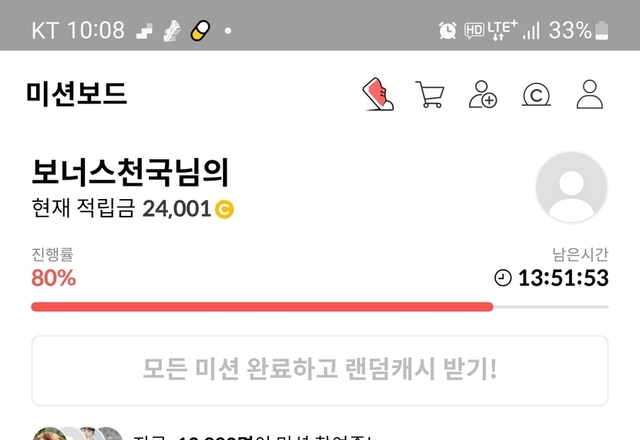The width and height of the screenshot is (640, 440).
Task: Open the red sneaker step counter icon
Action: coord(378,94)
